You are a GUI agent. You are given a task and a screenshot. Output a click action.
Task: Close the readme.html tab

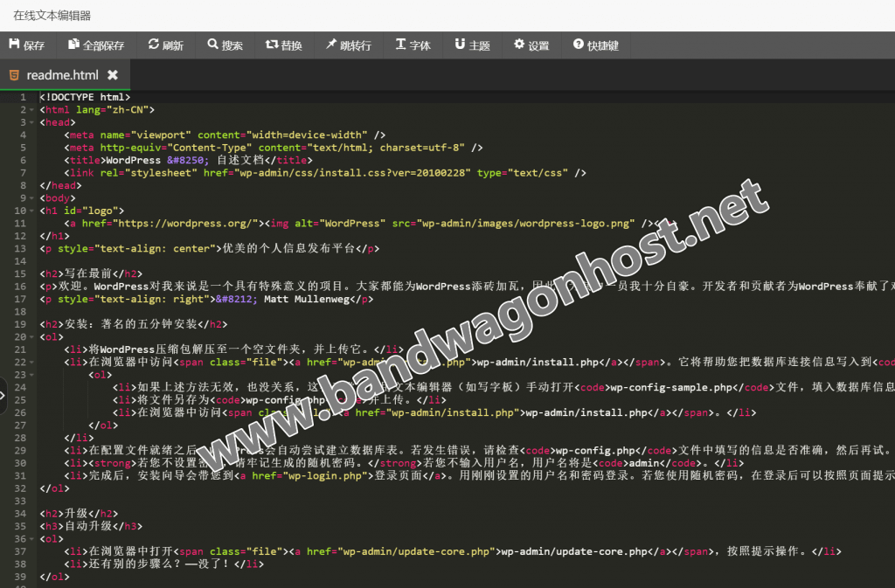[113, 75]
